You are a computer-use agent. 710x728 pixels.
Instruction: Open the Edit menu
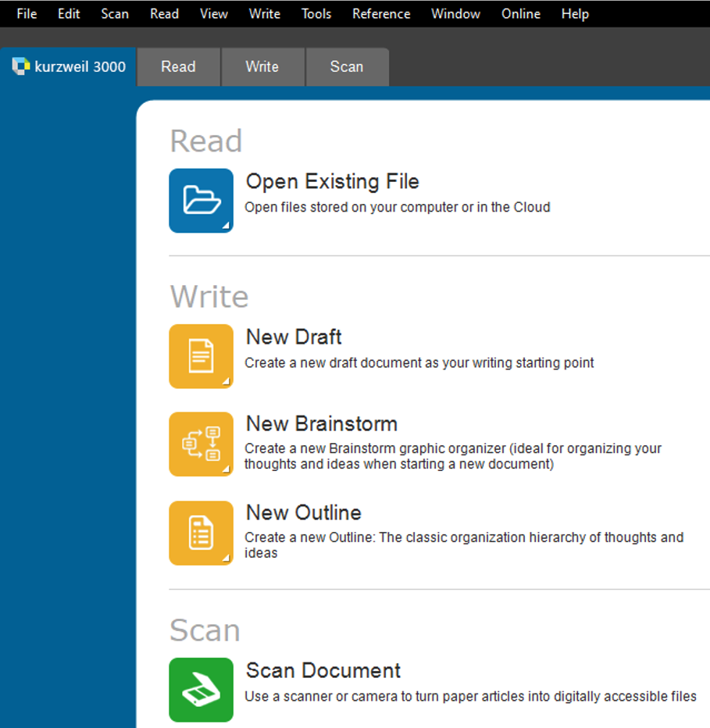69,14
